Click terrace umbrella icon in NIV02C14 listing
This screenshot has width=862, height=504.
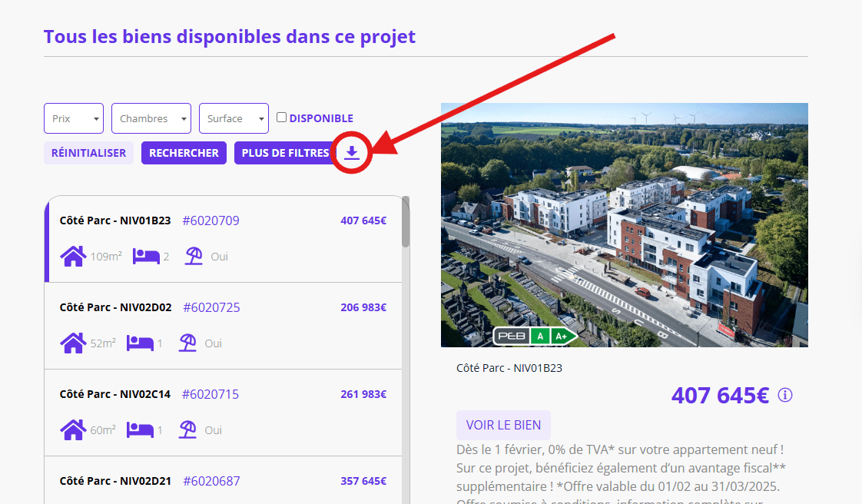(187, 429)
